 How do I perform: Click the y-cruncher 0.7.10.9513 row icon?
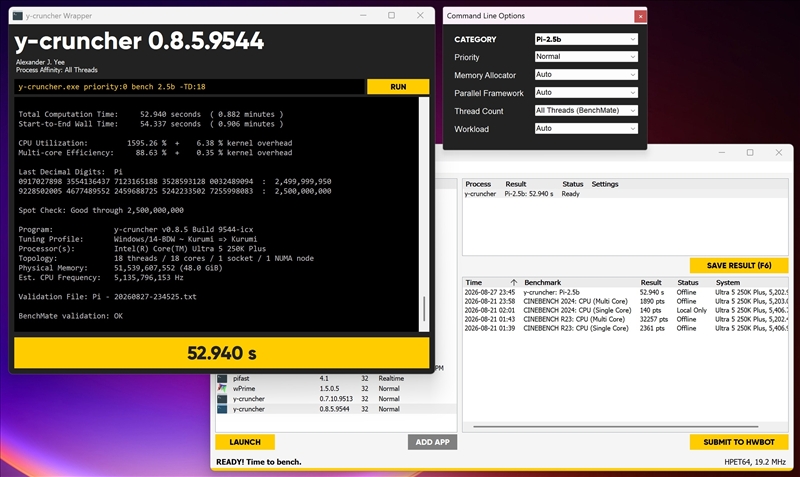pyautogui.click(x=222, y=398)
